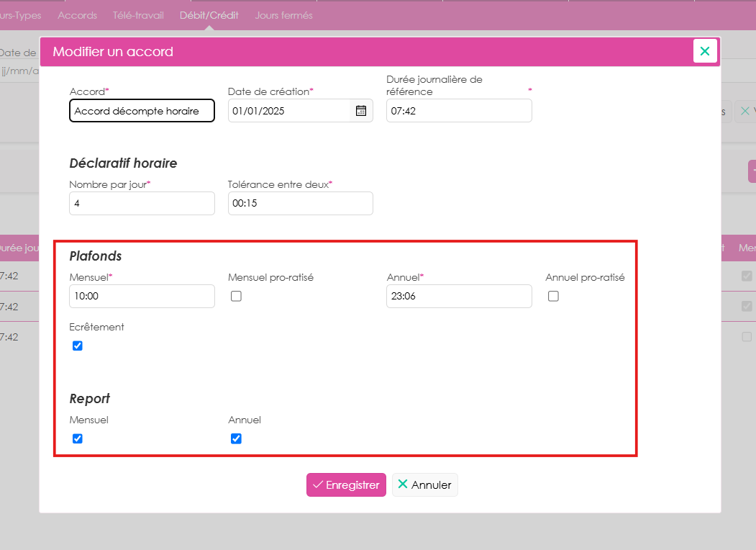The width and height of the screenshot is (756, 550).
Task: Open the calendar picker for Date de création
Action: [x=360, y=111]
